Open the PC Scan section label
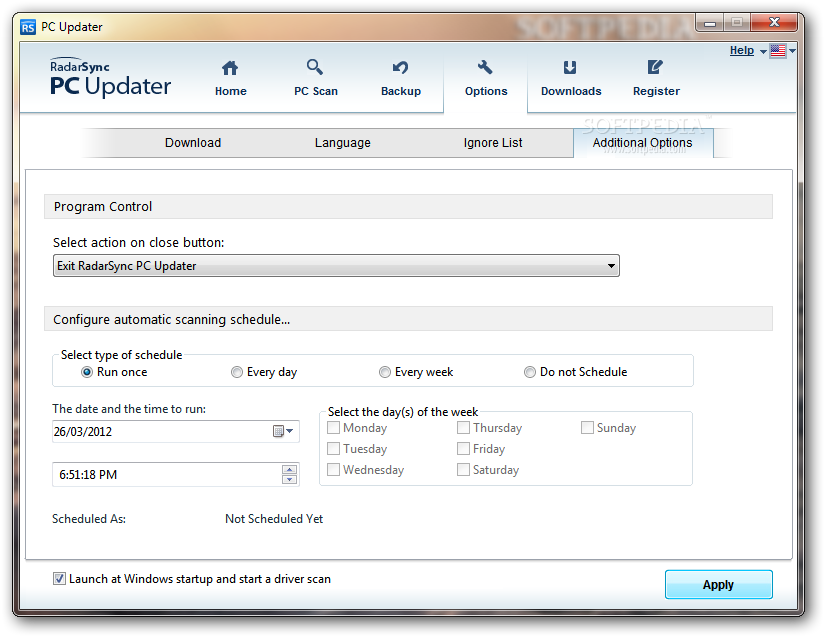This screenshot has height=637, width=825. pyautogui.click(x=316, y=91)
